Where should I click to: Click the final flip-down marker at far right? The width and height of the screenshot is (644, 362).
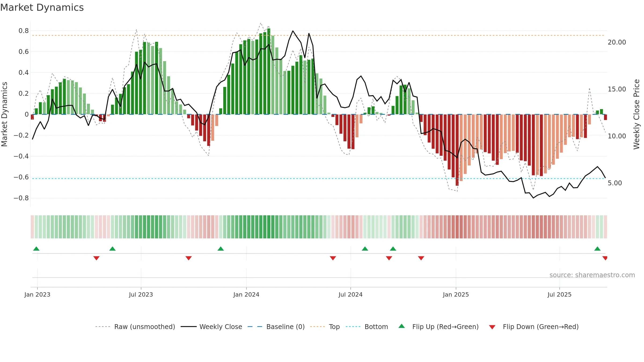[x=605, y=258]
